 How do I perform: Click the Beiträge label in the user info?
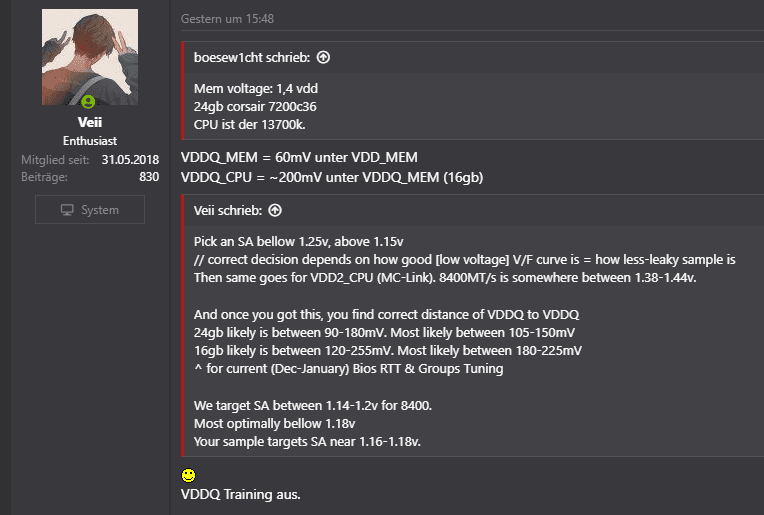click(x=44, y=177)
